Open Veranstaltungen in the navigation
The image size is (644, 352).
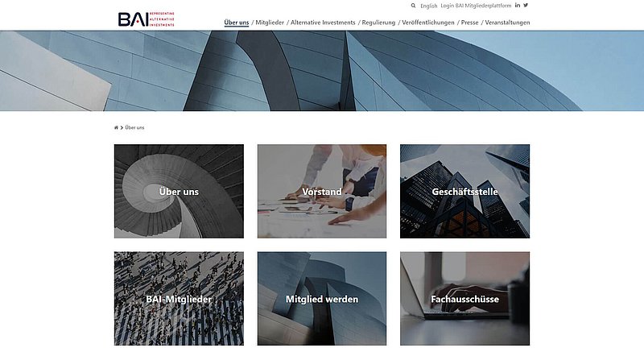[x=508, y=23]
